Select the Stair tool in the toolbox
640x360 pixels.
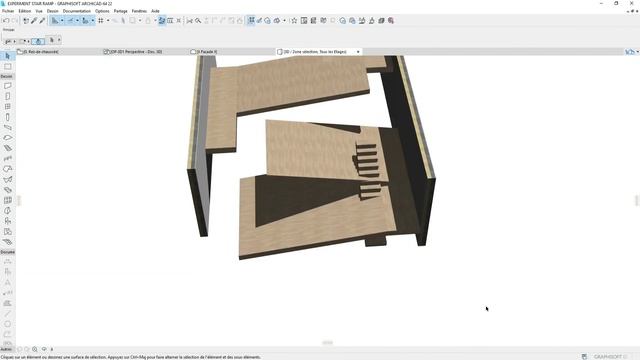[7, 148]
